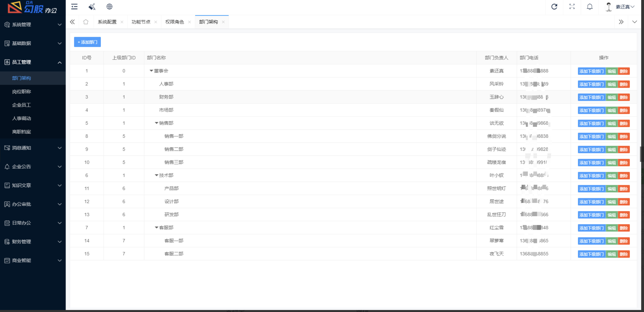This screenshot has height=312, width=644.
Task: Click the clear-cache brush icon
Action: click(92, 6)
